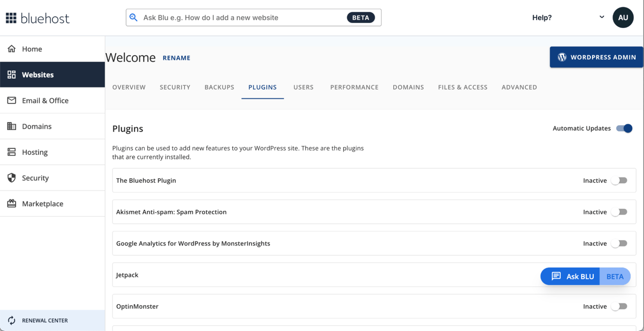Switch to the Domains tab
The height and width of the screenshot is (331, 644).
tap(408, 87)
